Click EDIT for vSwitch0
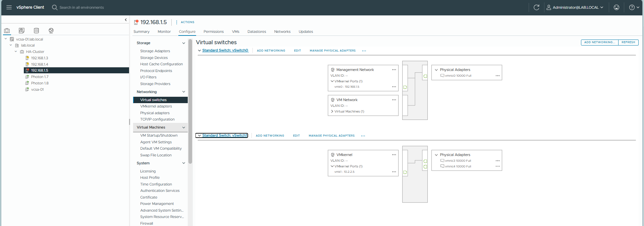Screen dimensions: 644x226 [297, 51]
